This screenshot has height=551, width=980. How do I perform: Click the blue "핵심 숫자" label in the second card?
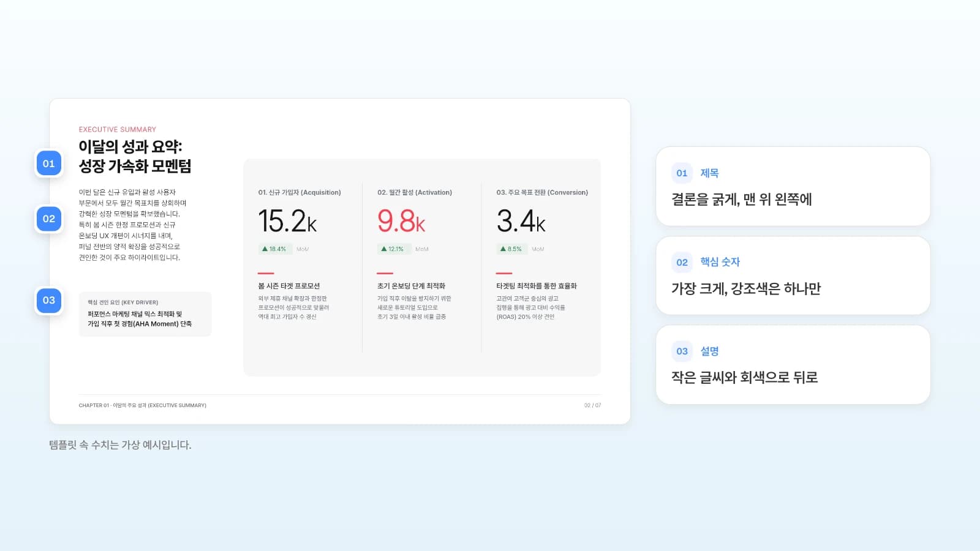720,262
